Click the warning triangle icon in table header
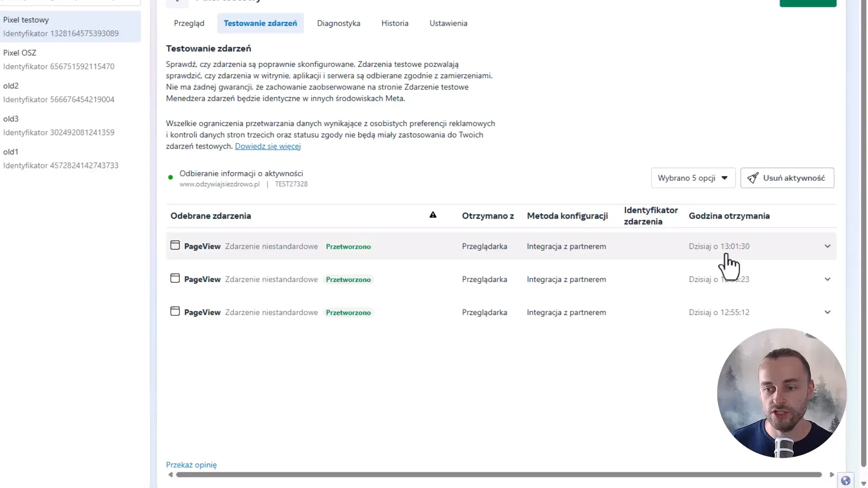The width and height of the screenshot is (868, 488). [433, 215]
